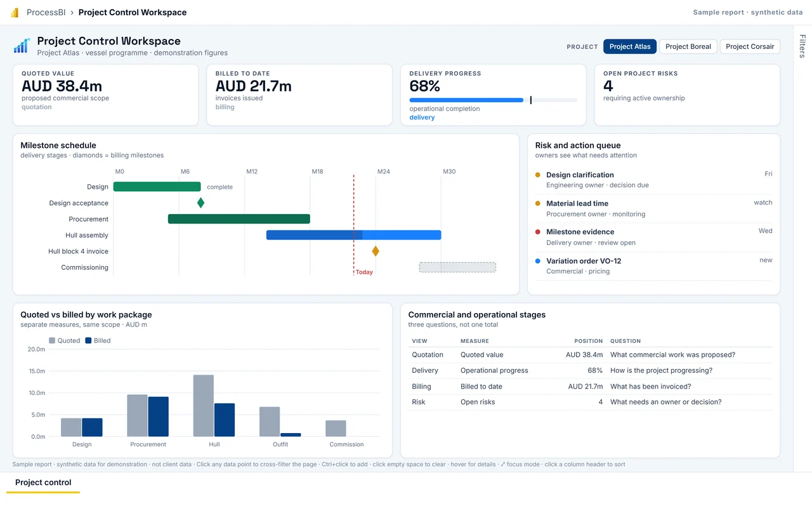Click the Quoted bar for Procurement
Viewport: 812px width, 508px height.
pos(137,416)
